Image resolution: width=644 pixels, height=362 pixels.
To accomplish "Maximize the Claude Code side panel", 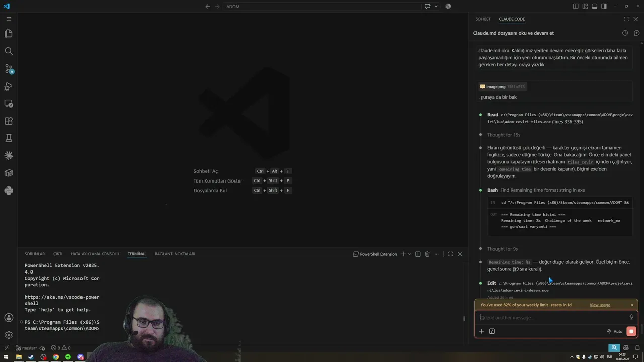I will tap(626, 19).
